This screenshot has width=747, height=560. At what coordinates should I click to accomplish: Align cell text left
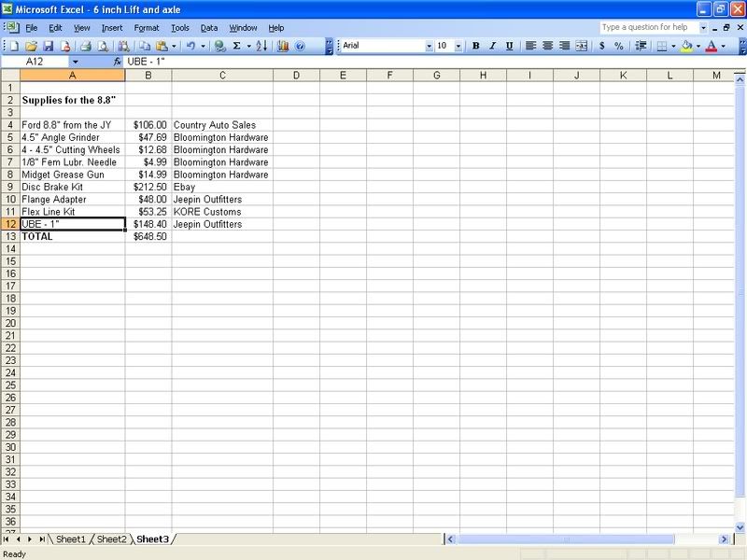point(530,46)
